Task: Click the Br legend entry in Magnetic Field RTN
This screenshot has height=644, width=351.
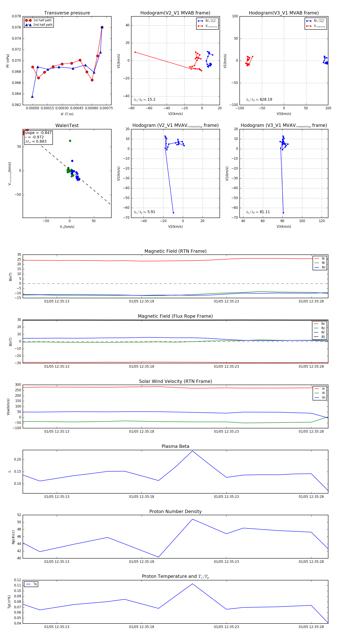Action: tap(320, 259)
